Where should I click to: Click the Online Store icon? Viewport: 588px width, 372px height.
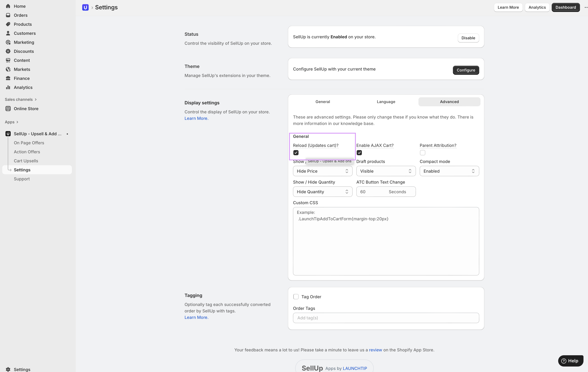[8, 109]
